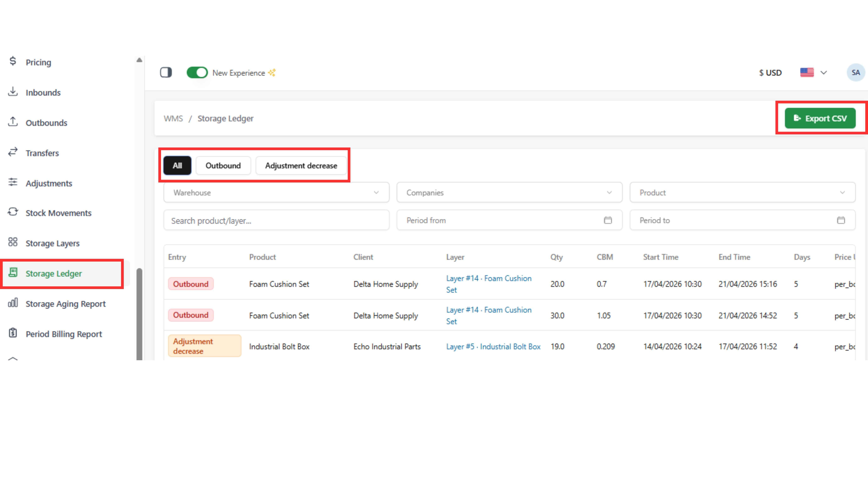The height and width of the screenshot is (488, 868).
Task: Click the sidebar collapse panel icon
Action: pyautogui.click(x=166, y=72)
